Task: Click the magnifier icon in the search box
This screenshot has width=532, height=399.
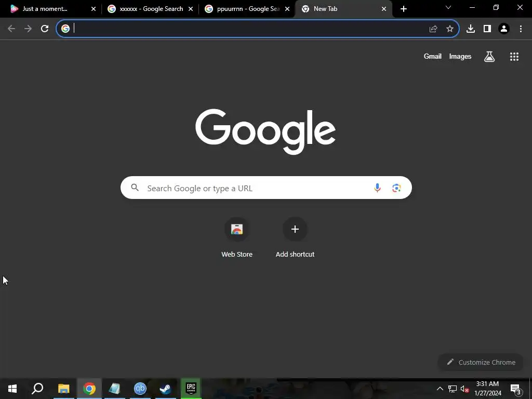Action: (135, 187)
